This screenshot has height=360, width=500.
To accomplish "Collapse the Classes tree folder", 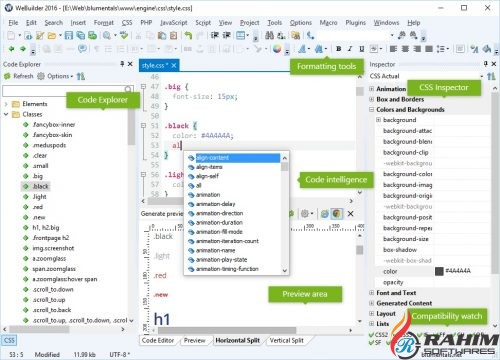I will [6, 114].
